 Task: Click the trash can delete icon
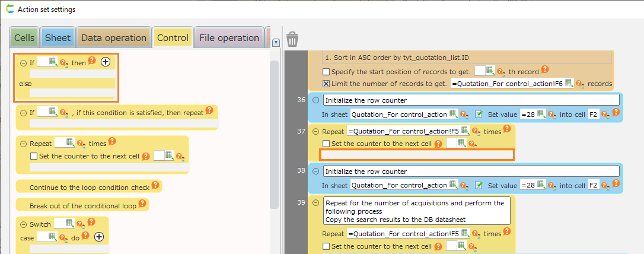pos(292,40)
